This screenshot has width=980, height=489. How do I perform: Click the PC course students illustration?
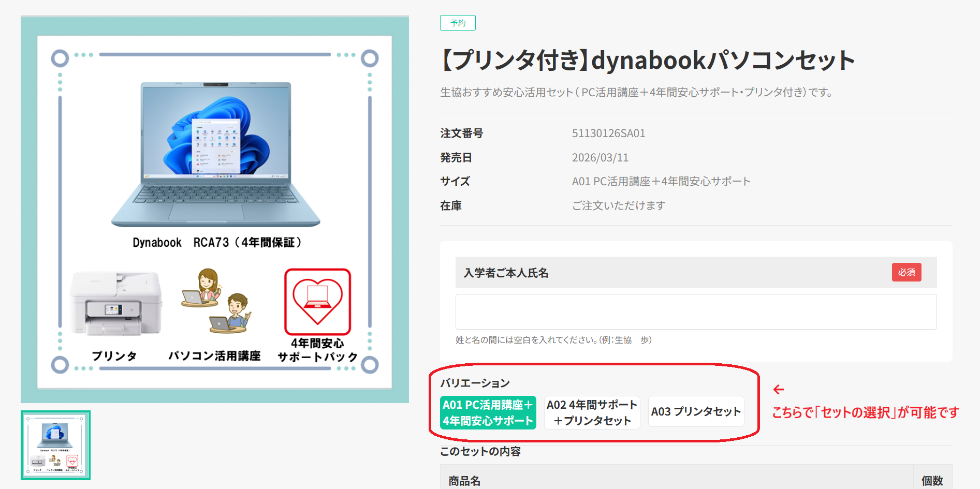tap(216, 301)
